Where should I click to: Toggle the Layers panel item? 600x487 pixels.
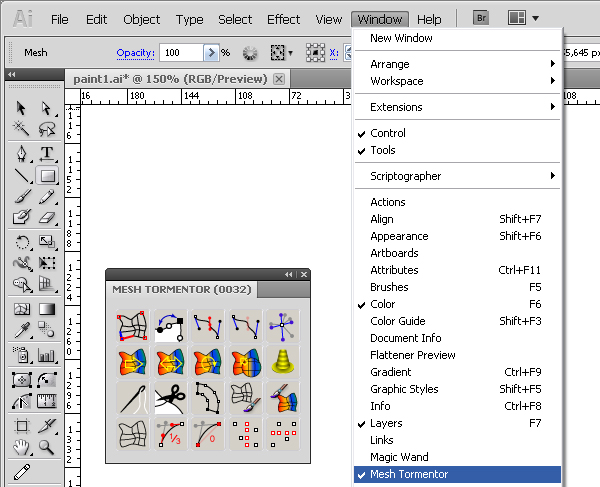tap(457, 423)
